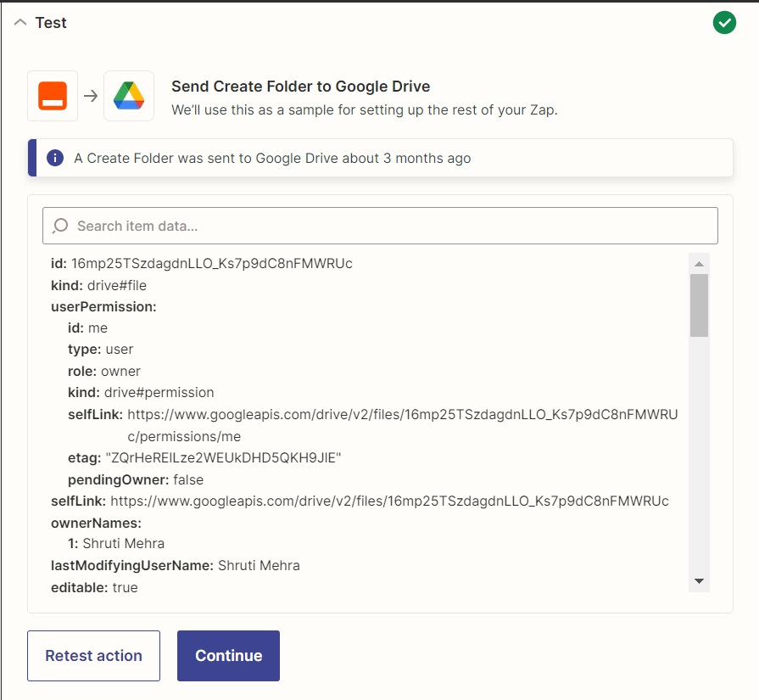
Task: Click the arrow between app icons
Action: [x=91, y=96]
